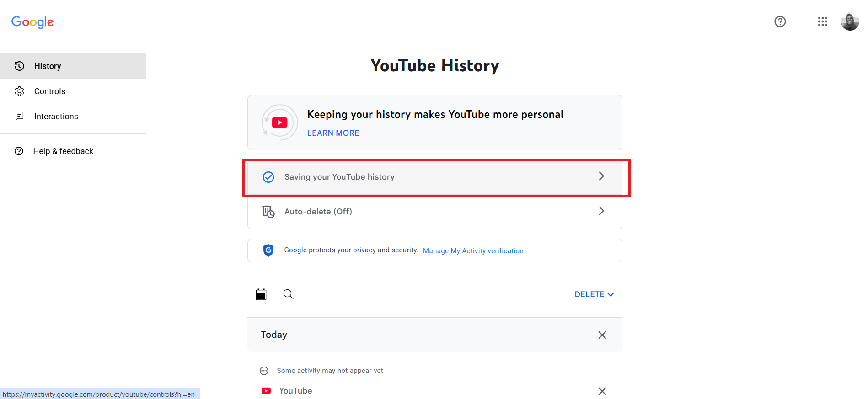Click Help & feedback in the sidebar
Viewport: 868px width, 399px height.
[63, 151]
